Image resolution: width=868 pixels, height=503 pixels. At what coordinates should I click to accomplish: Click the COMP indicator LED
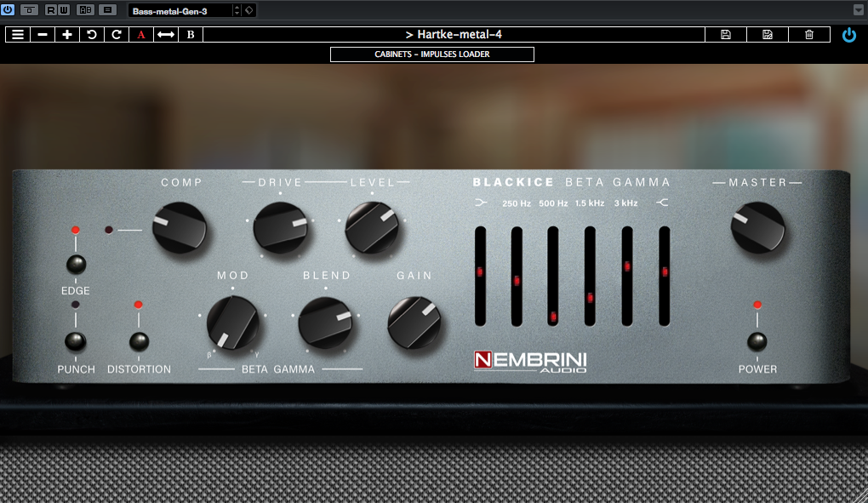point(109,230)
